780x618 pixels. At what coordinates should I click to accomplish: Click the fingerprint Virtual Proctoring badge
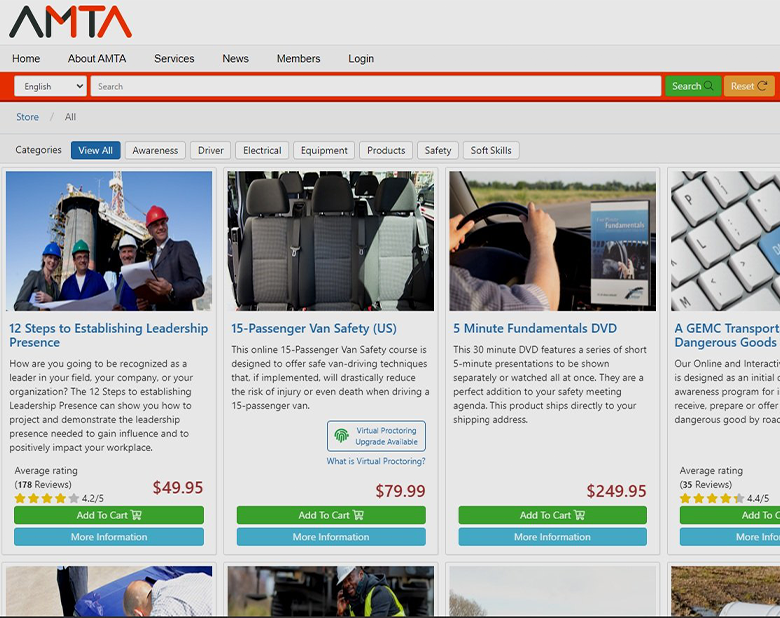click(x=376, y=436)
